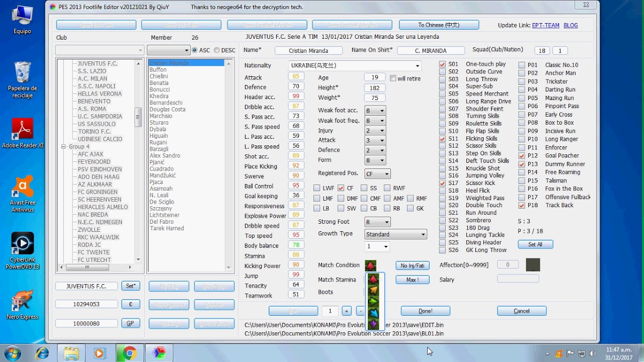Choose the blue diagonal-down arrow condition
Viewport: 644px width, 362px height.
tap(373, 313)
